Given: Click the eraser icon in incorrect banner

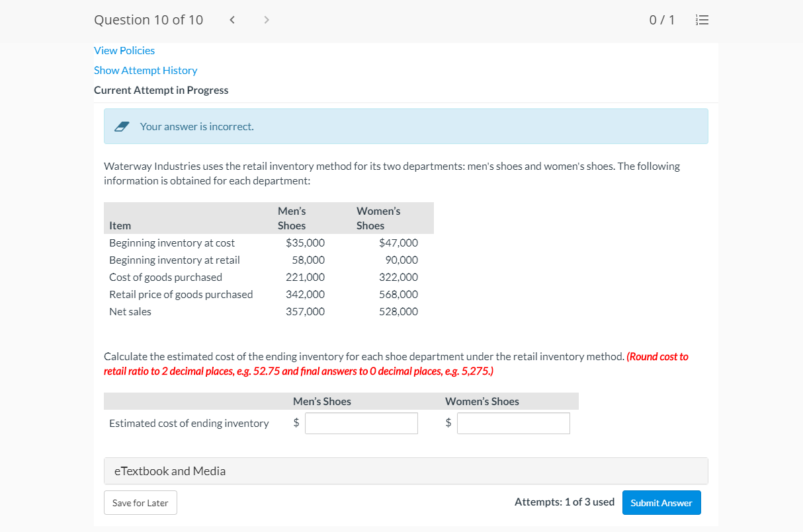Looking at the screenshot, I should click(x=121, y=126).
